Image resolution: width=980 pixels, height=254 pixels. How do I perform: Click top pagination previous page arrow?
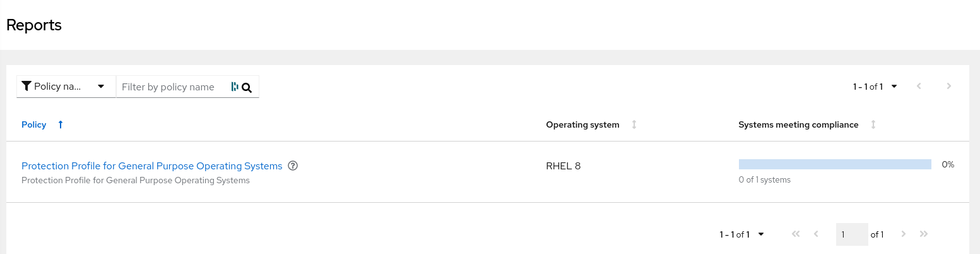919,86
